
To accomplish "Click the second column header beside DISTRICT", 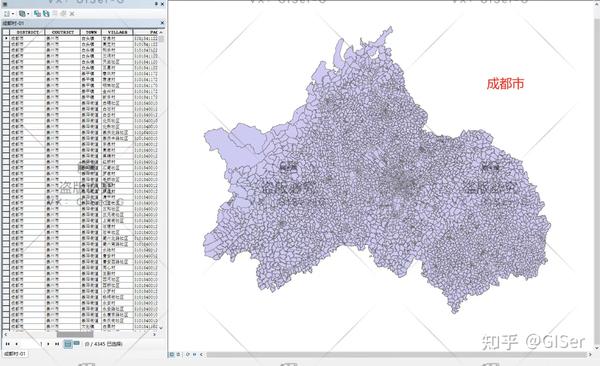I will click(63, 32).
